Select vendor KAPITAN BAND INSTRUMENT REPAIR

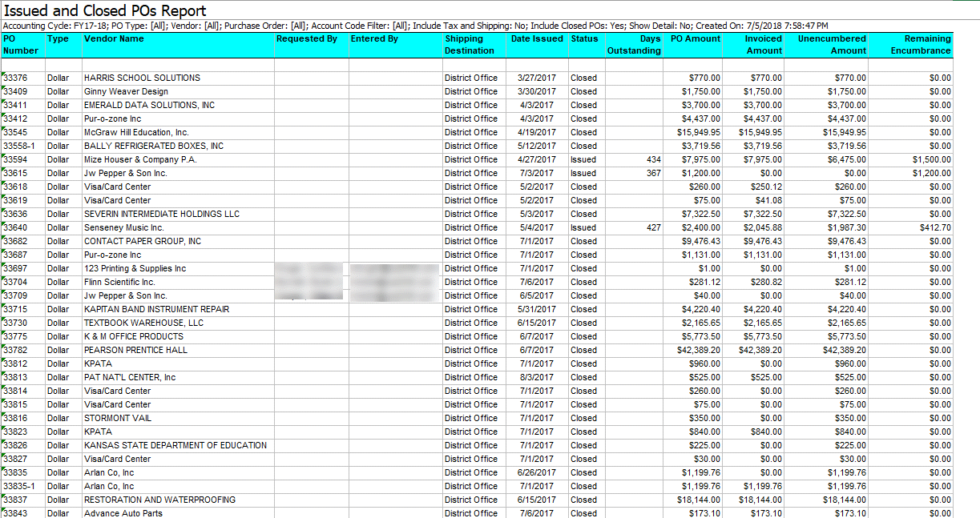[x=156, y=310]
